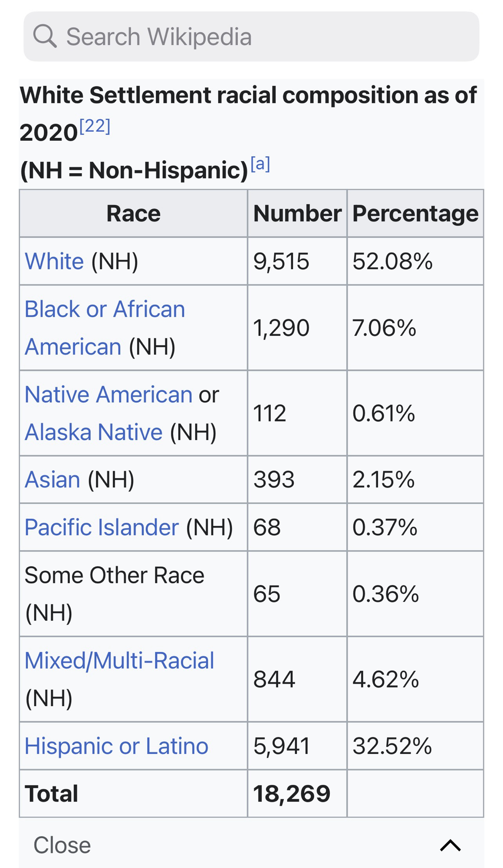This screenshot has height=868, width=503.
Task: Go to Hispanic or Latino link
Action: click(x=116, y=746)
